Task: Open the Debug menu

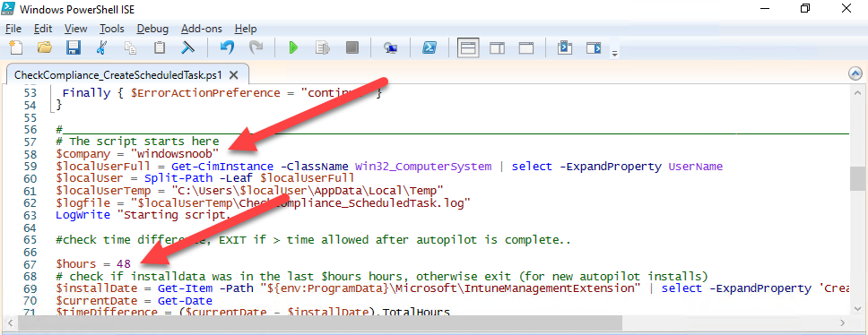Action: click(152, 29)
